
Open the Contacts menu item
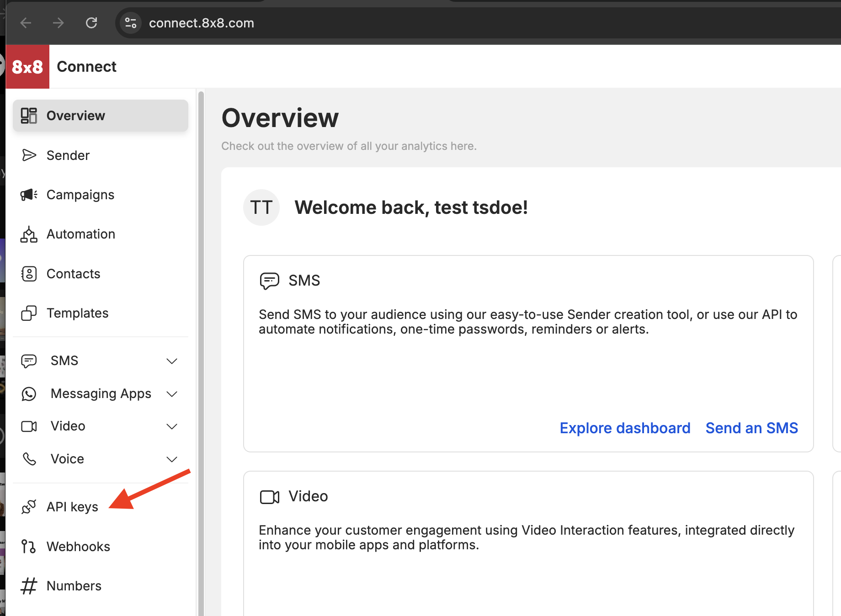coord(101,274)
